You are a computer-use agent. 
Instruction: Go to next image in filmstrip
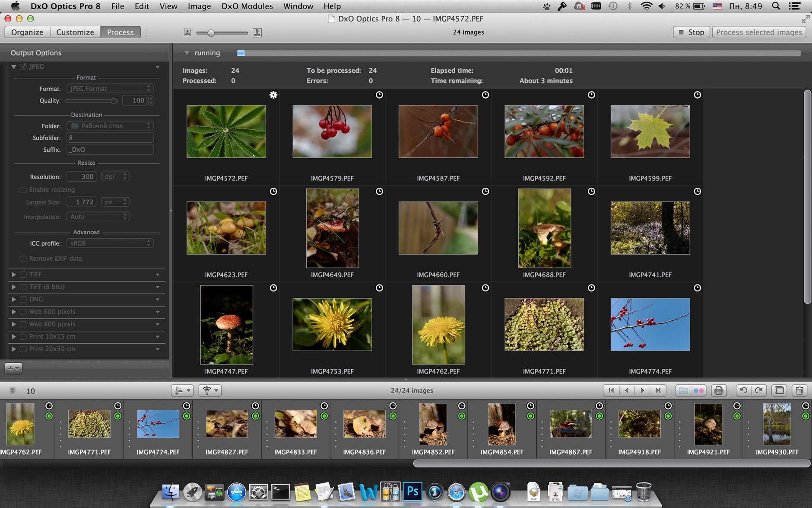click(x=642, y=390)
